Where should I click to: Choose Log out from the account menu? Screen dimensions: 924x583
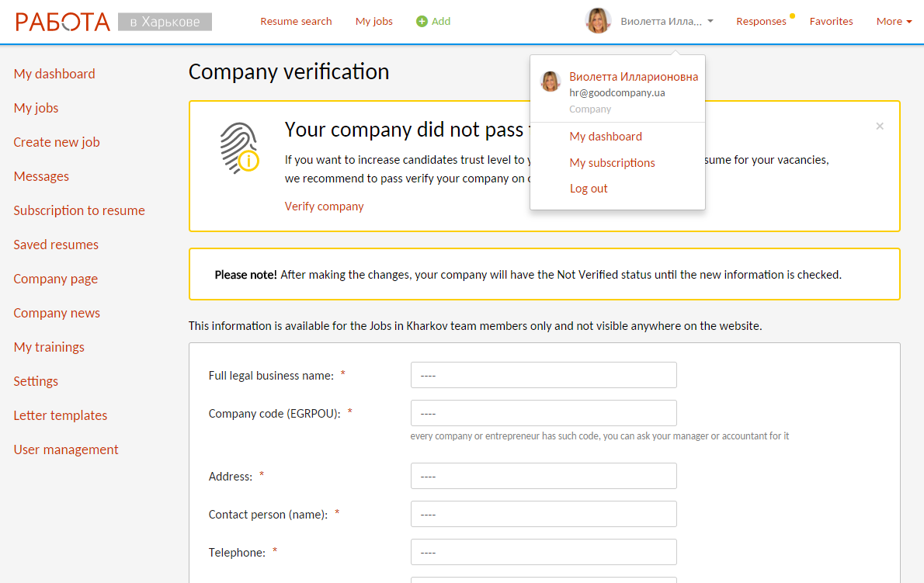pos(588,189)
